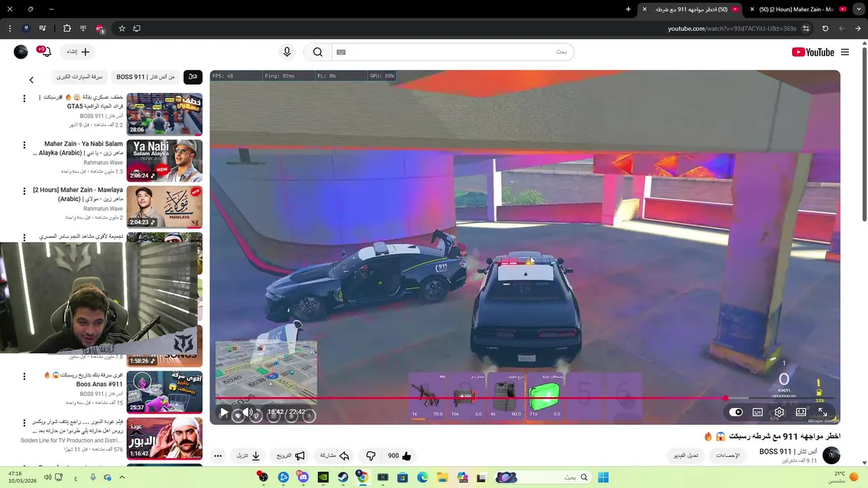Open File Explorer from the taskbar

(x=442, y=477)
